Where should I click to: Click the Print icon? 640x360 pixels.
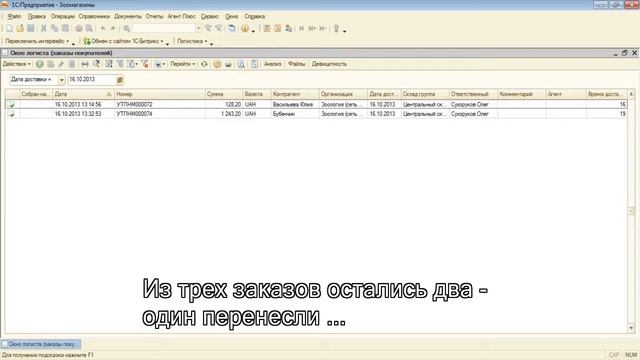click(79, 29)
